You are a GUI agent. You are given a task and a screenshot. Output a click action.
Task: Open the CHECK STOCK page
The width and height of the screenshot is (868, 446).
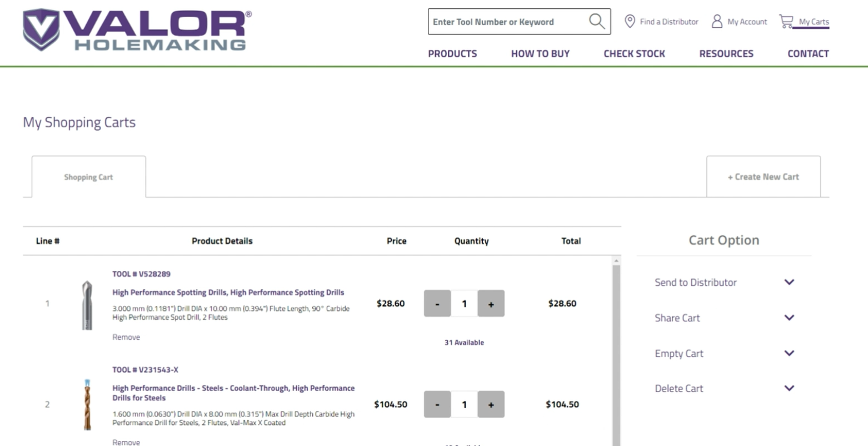[634, 53]
